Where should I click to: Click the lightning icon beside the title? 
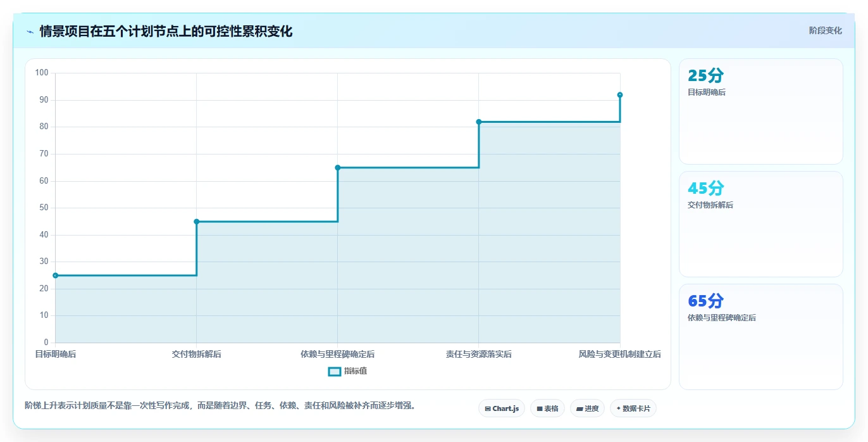30,32
